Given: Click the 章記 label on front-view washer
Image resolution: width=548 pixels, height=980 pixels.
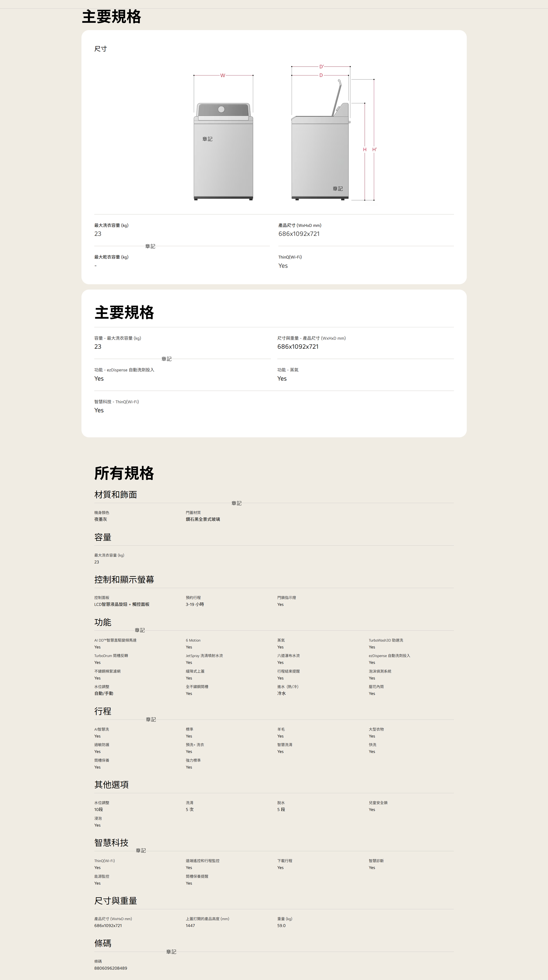Looking at the screenshot, I should (207, 139).
